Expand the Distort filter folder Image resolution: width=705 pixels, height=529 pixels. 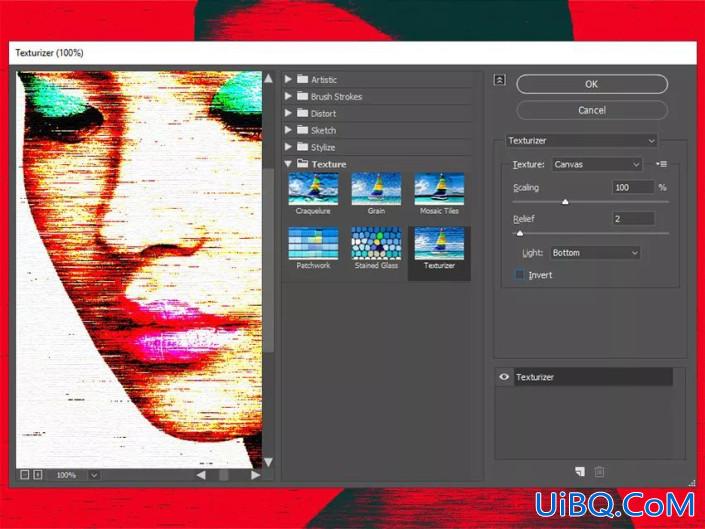(x=288, y=113)
